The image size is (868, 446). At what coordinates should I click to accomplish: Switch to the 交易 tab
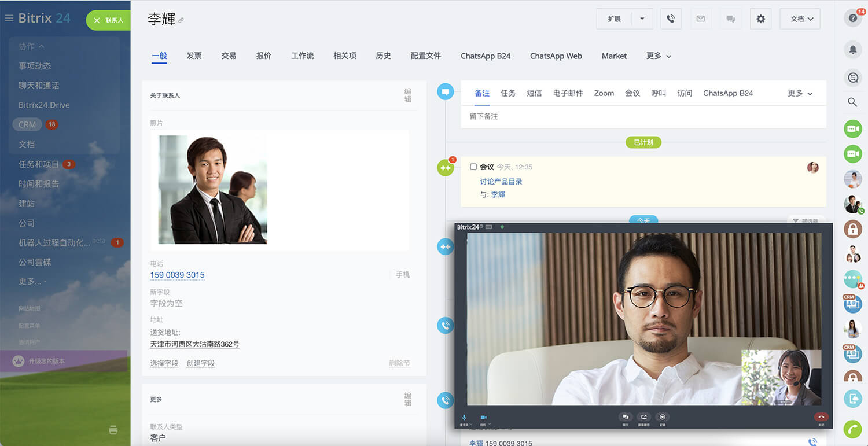point(229,56)
